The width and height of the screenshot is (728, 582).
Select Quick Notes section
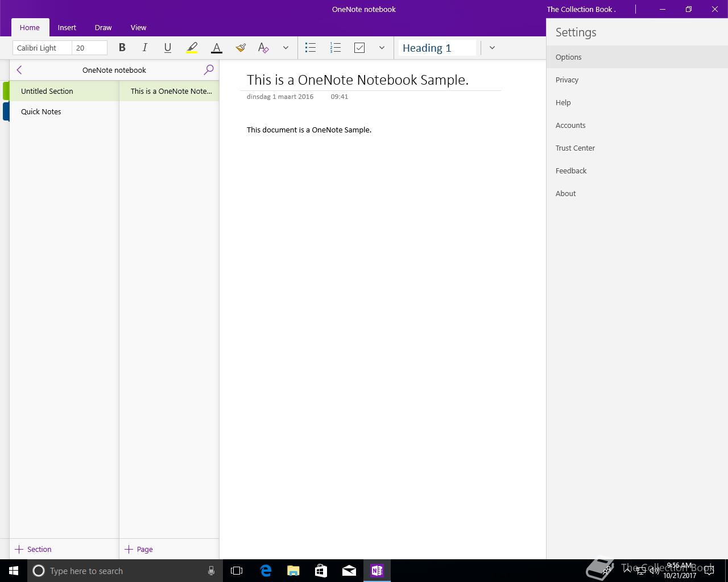pos(64,111)
